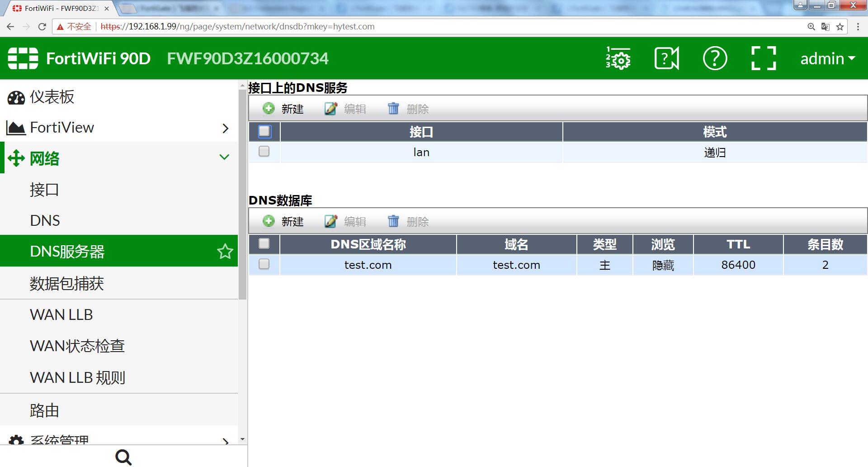This screenshot has width=868, height=467.
Task: Click the sidebar search magnifier icon
Action: [123, 457]
